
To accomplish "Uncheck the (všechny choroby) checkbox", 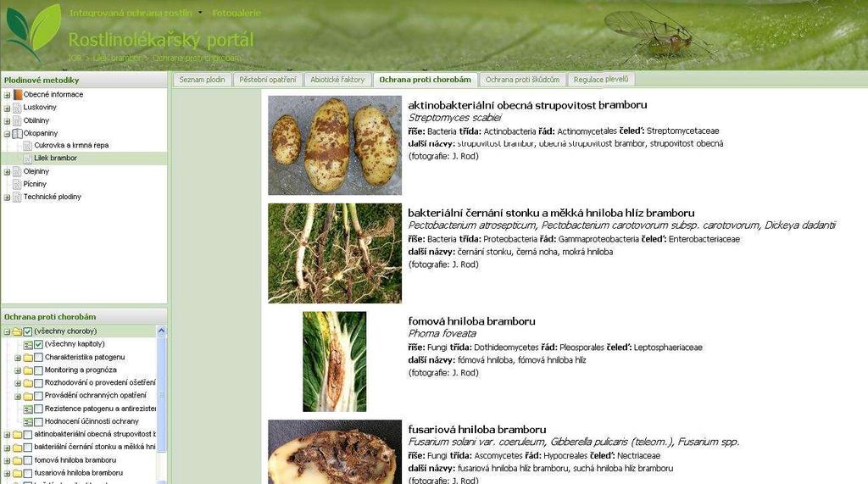I will click(x=28, y=331).
